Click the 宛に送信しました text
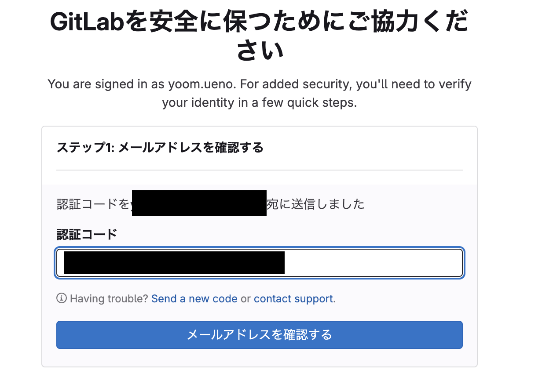 316,204
